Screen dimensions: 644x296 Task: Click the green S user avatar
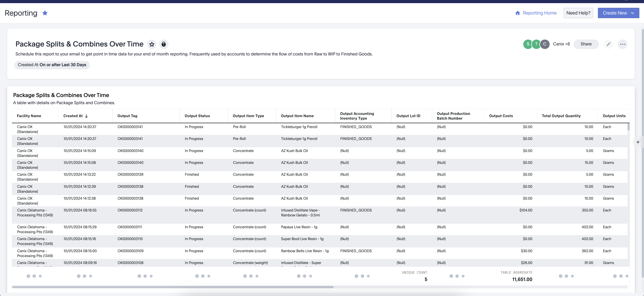pos(527,44)
